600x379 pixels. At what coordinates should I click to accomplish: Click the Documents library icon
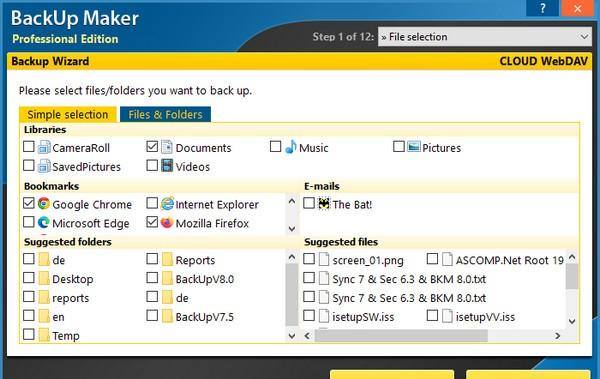click(167, 147)
